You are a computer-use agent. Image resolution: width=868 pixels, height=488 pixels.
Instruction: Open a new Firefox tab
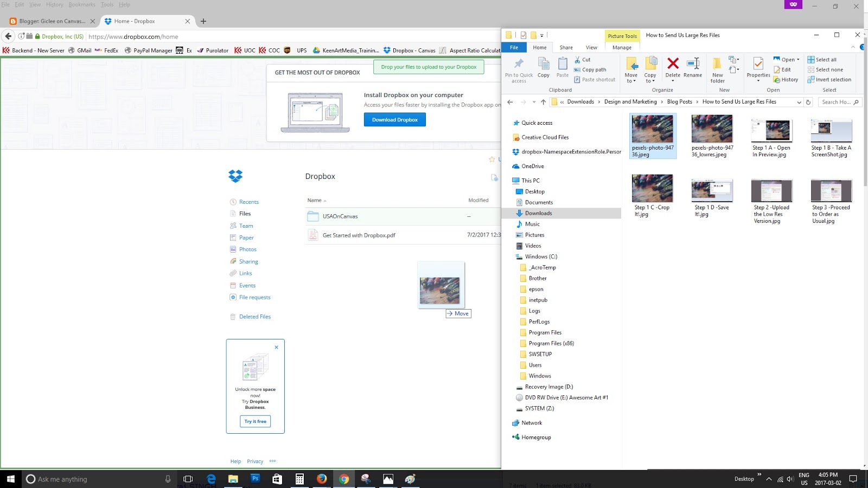[203, 21]
